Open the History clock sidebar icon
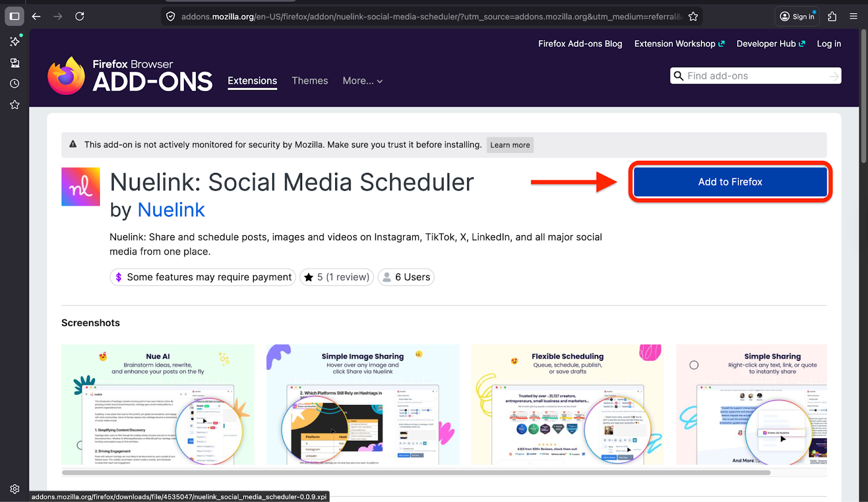This screenshot has height=502, width=868. [x=15, y=83]
